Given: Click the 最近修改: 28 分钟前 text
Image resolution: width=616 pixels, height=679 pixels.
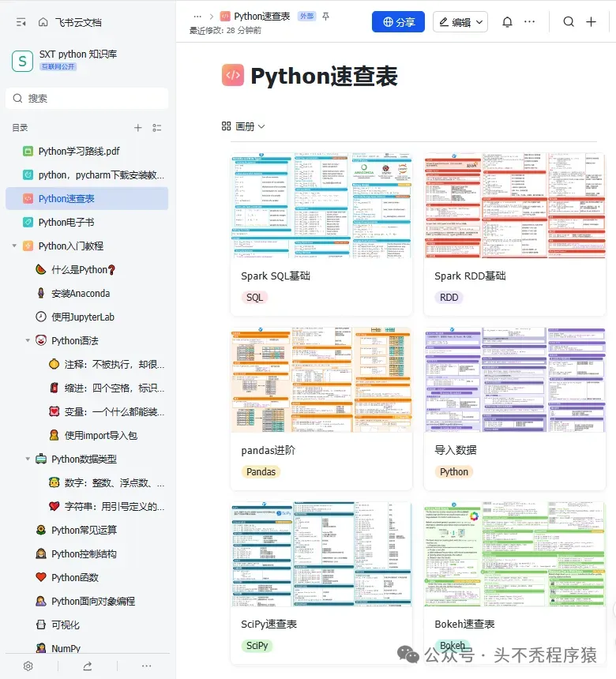Looking at the screenshot, I should point(225,31).
